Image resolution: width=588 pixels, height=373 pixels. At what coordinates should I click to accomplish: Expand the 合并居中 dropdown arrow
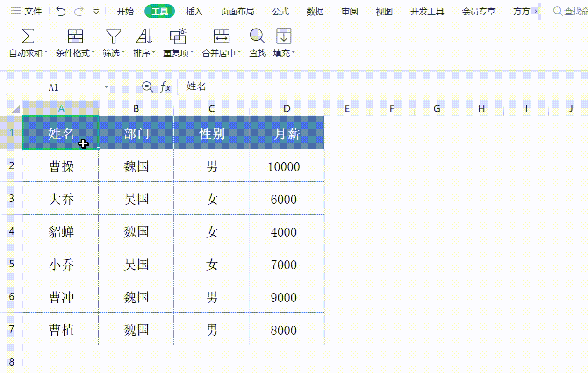coord(239,53)
